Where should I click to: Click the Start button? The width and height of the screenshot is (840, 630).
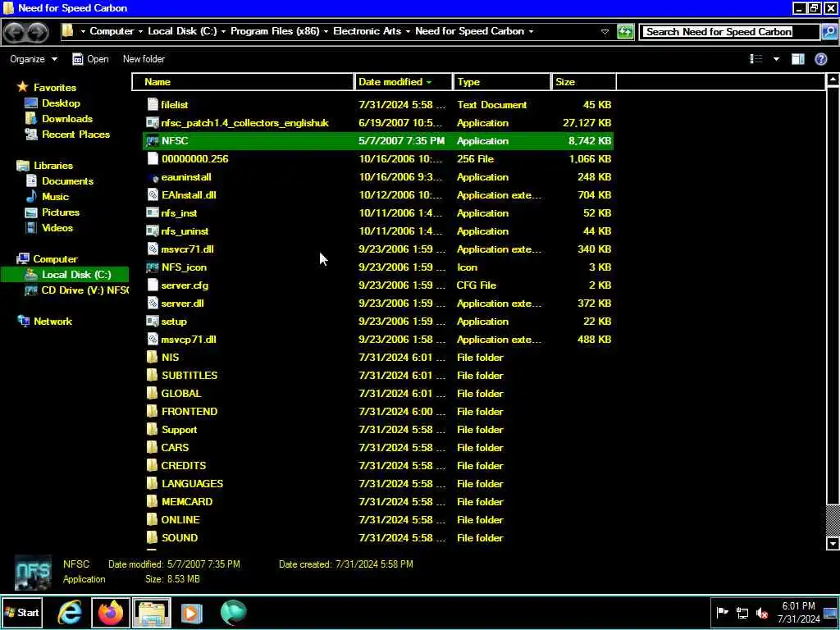pyautogui.click(x=22, y=612)
